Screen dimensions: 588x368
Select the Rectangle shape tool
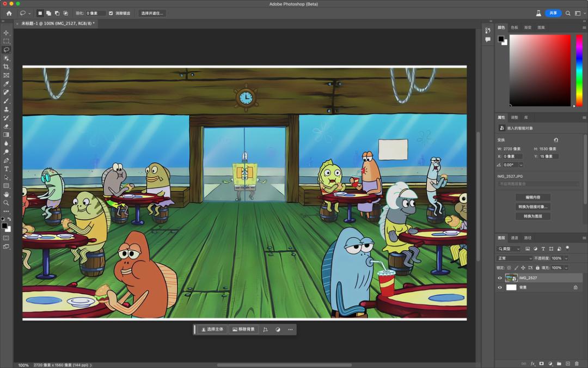[7, 186]
